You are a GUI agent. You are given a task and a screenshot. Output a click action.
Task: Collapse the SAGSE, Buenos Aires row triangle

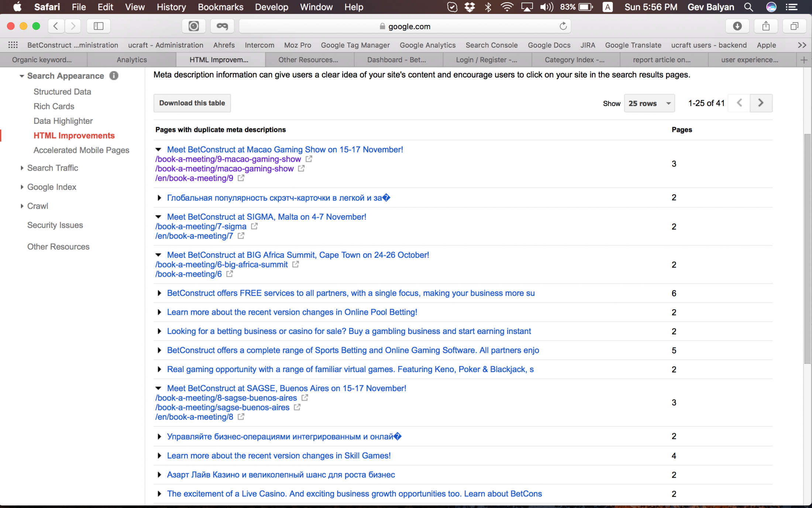pos(159,388)
